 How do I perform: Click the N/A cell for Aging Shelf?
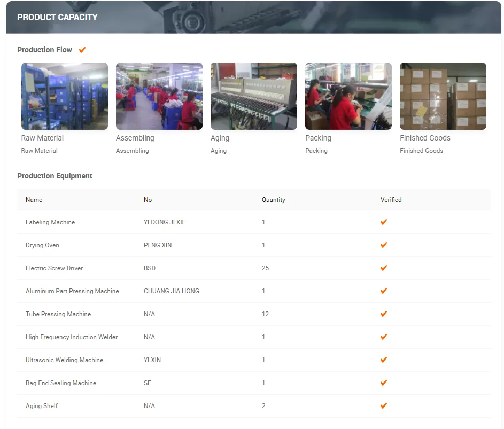(150, 406)
